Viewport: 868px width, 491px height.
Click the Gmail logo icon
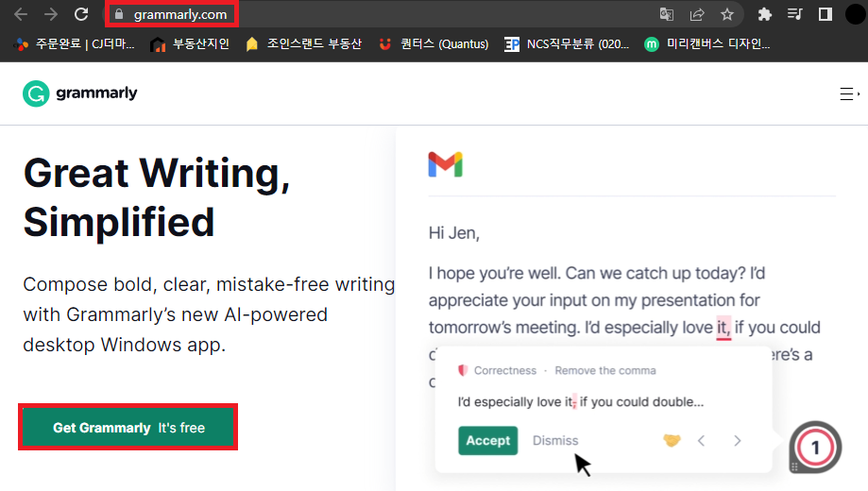(x=445, y=164)
